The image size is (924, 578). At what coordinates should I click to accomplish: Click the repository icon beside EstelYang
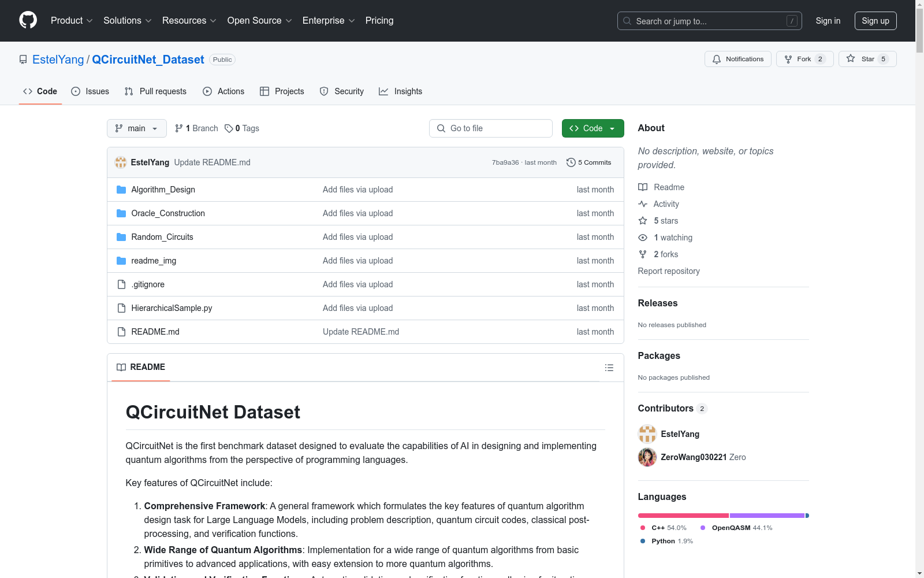(x=23, y=60)
